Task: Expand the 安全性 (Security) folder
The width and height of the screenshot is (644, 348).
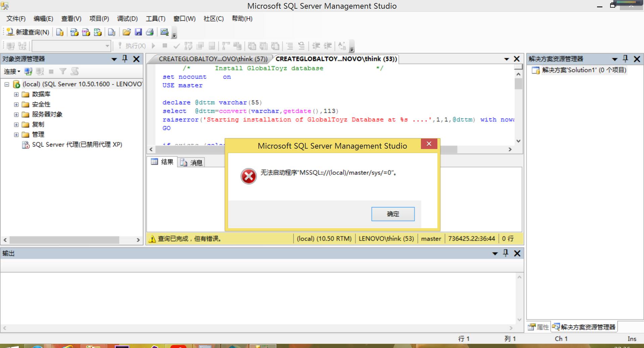Action: pos(16,104)
